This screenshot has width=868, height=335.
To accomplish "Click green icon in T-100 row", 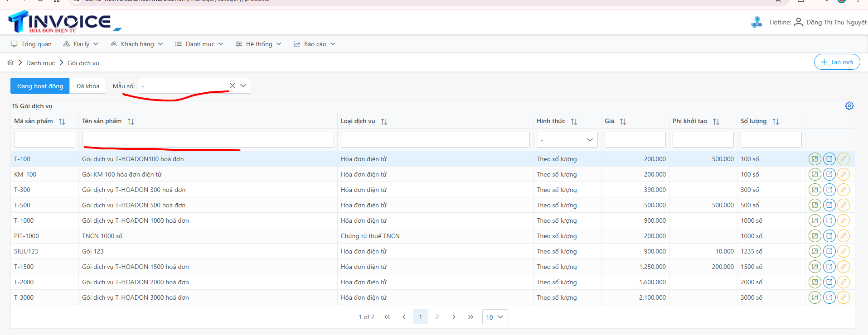I will point(815,159).
